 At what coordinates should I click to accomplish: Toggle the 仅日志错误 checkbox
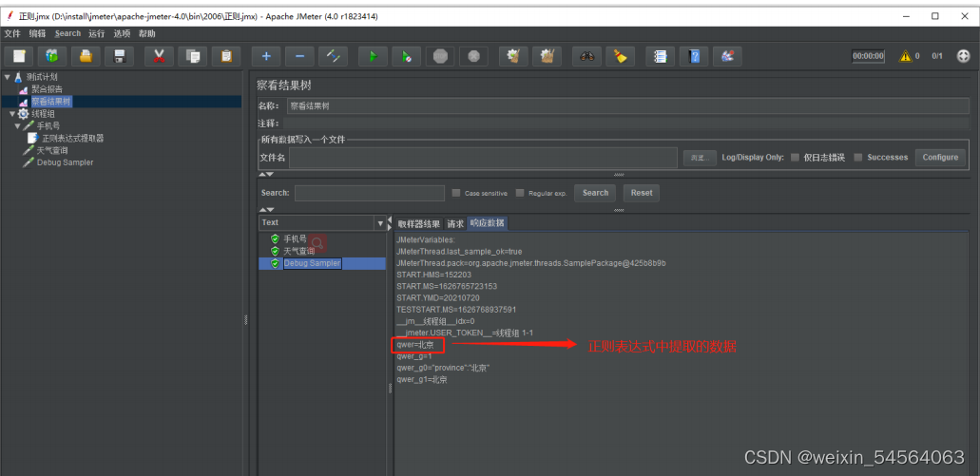point(795,158)
